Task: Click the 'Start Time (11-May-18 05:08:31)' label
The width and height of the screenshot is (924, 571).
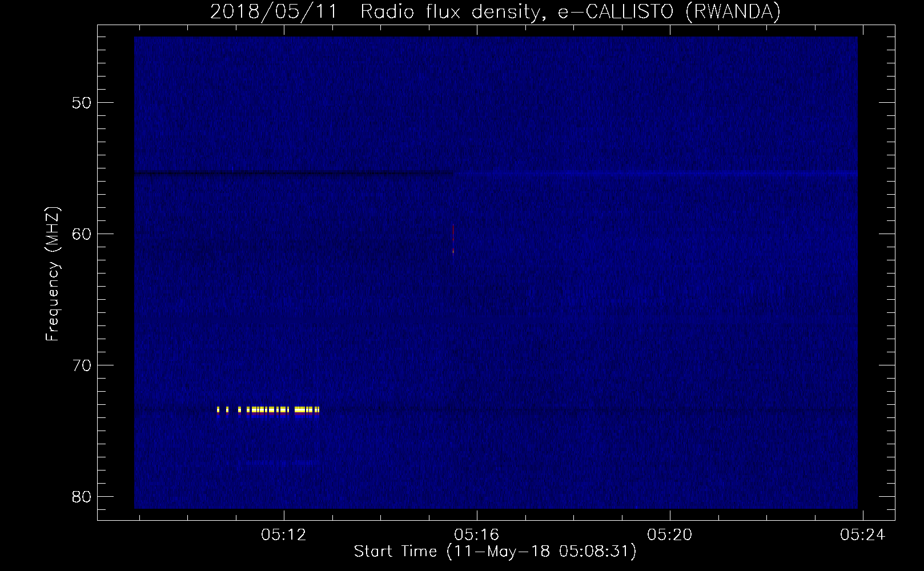Action: (x=495, y=552)
